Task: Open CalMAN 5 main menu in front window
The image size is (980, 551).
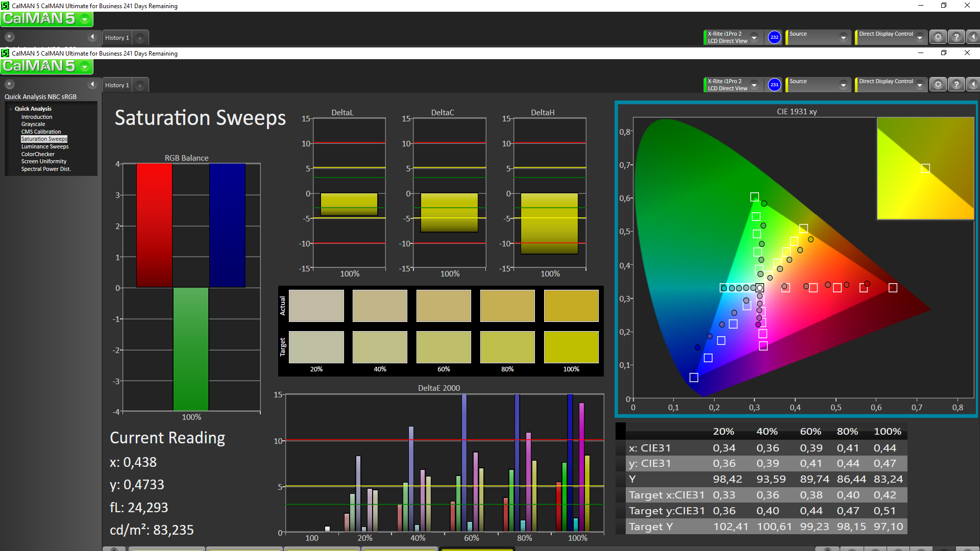Action: tap(46, 66)
